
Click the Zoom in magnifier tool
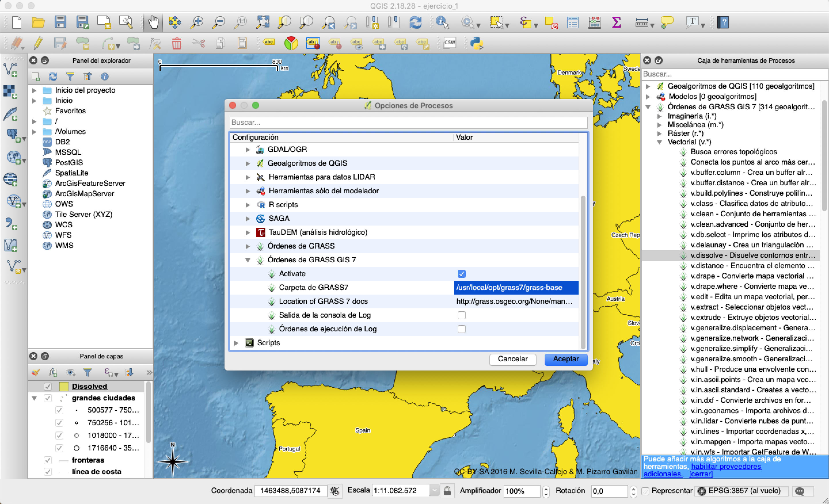coord(197,22)
